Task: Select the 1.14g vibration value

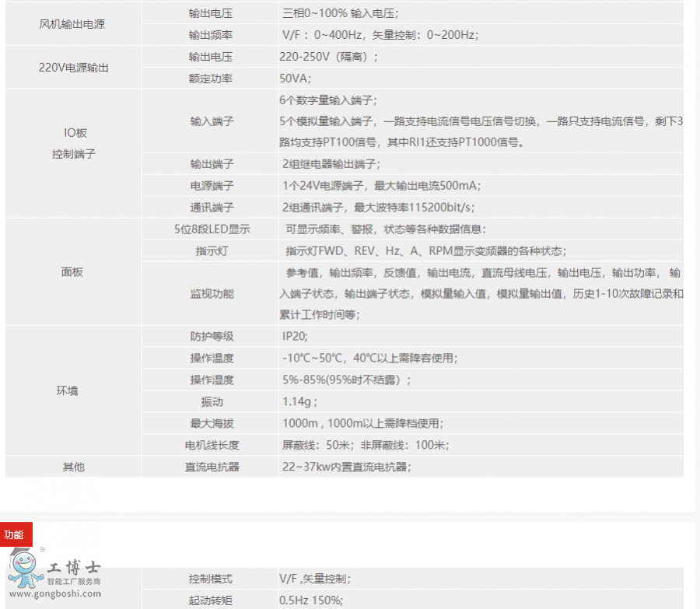Action: [299, 402]
